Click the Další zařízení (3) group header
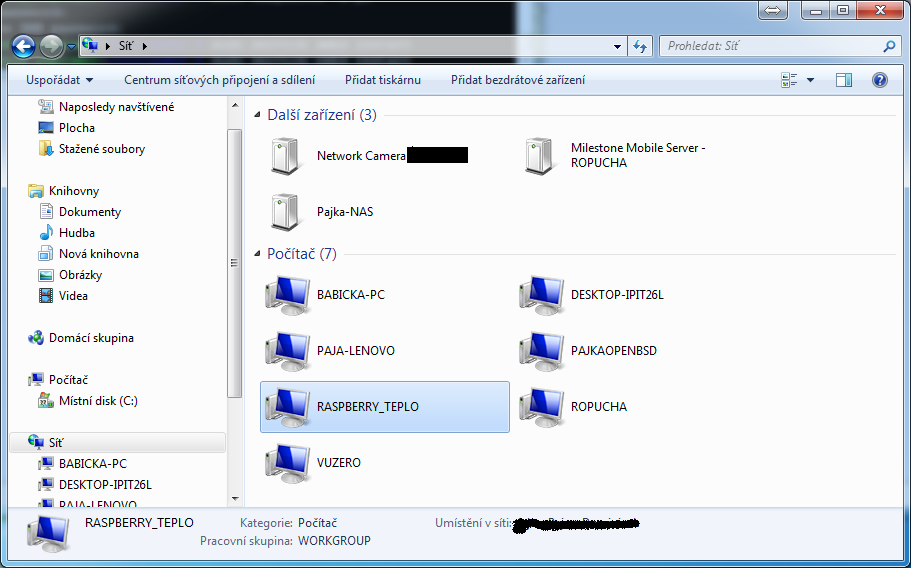The height and width of the screenshot is (568, 911). (x=322, y=115)
